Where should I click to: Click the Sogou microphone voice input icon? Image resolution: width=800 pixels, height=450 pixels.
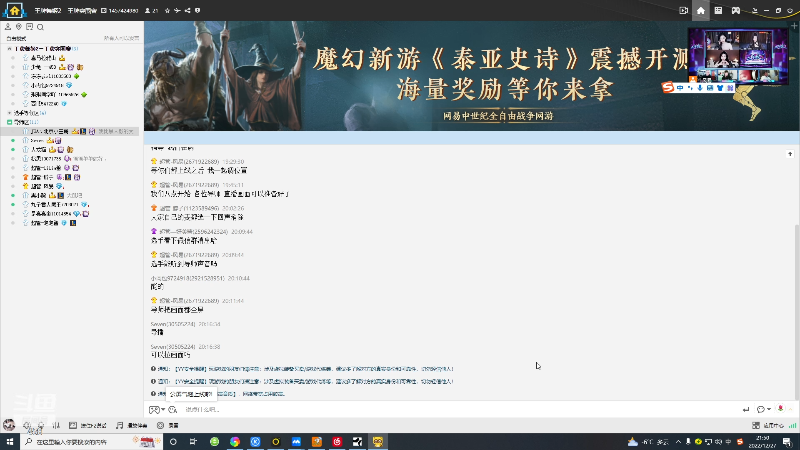point(700,88)
